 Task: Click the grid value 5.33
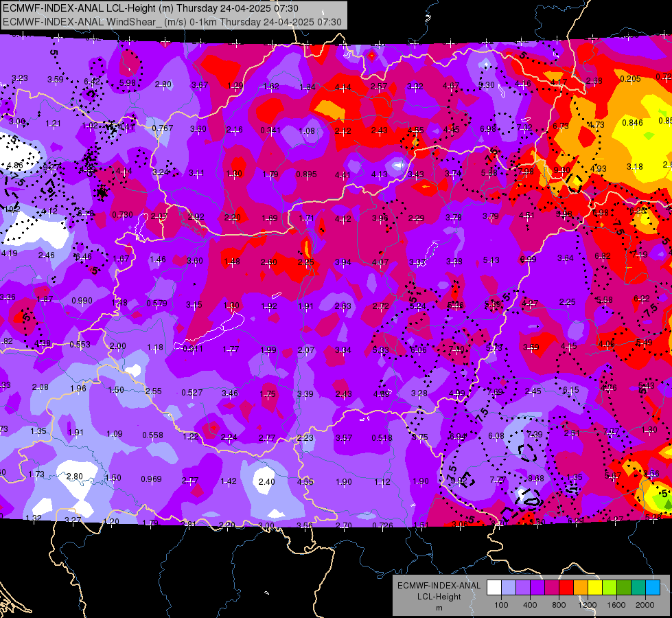[380, 350]
